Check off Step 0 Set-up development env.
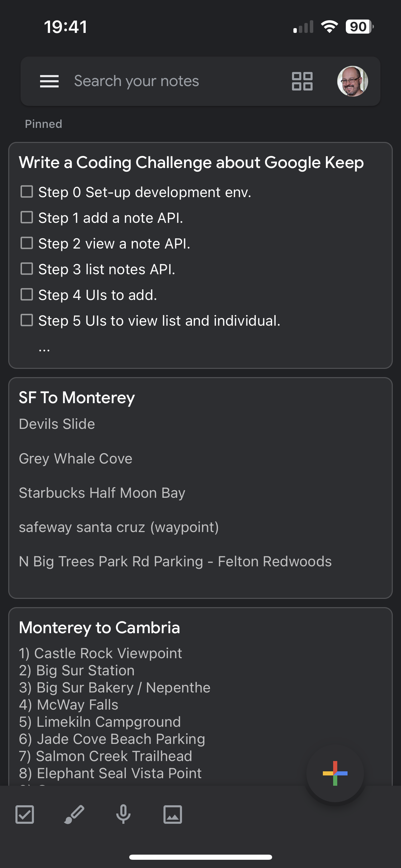This screenshot has width=401, height=868. (27, 192)
